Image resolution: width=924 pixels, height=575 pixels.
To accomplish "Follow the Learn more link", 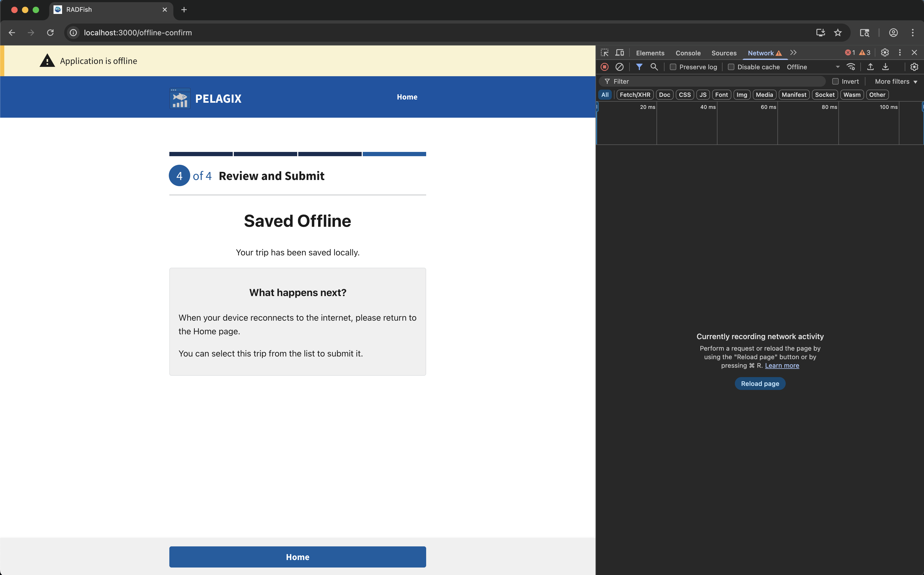I will [782, 366].
